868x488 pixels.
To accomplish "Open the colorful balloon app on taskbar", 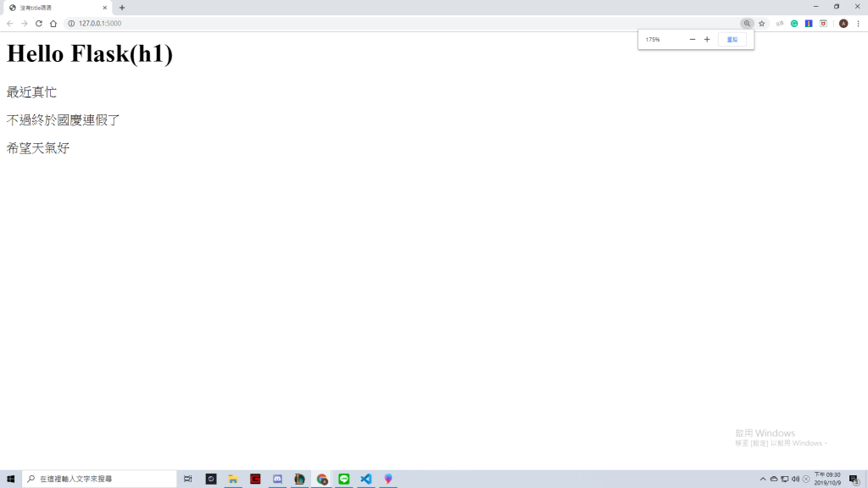I will 388,479.
